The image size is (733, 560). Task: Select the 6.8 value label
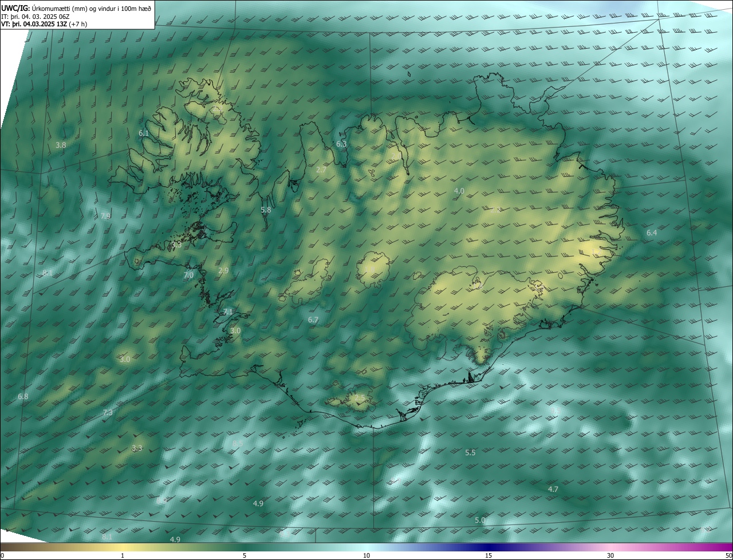click(23, 396)
